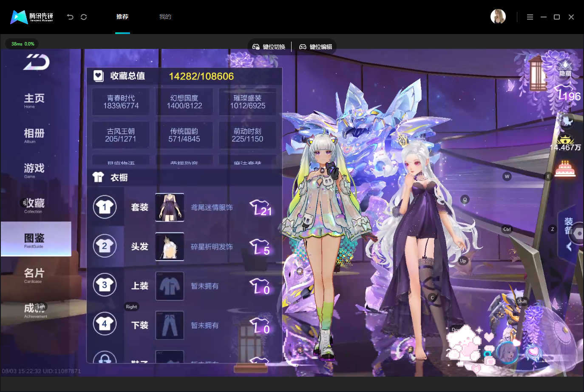
Task: Switch to the 推荐 tab
Action: click(x=122, y=17)
